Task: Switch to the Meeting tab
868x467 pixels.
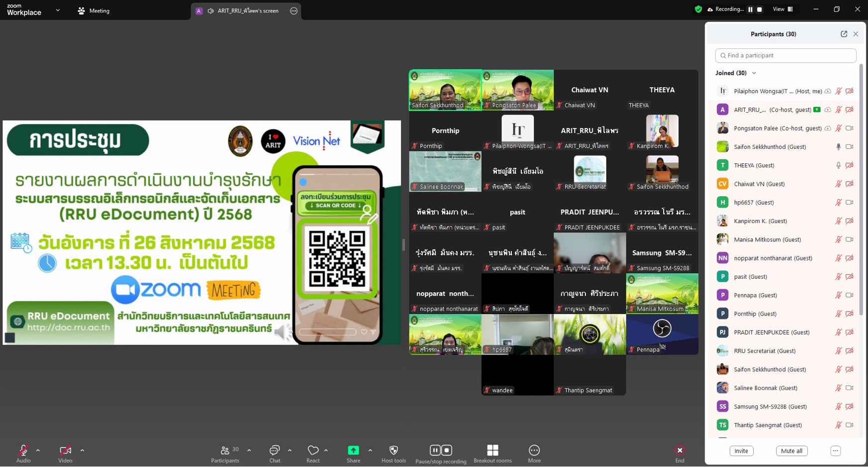Action: (x=94, y=10)
